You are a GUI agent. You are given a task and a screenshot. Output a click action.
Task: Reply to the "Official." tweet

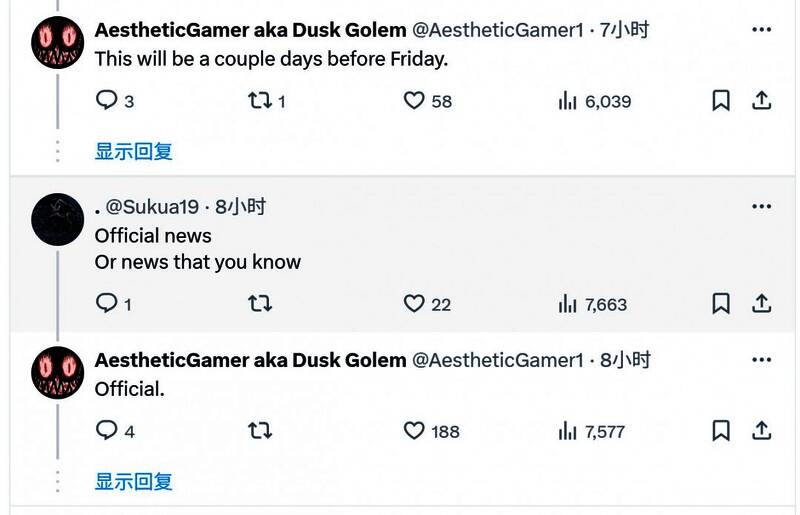click(x=106, y=431)
